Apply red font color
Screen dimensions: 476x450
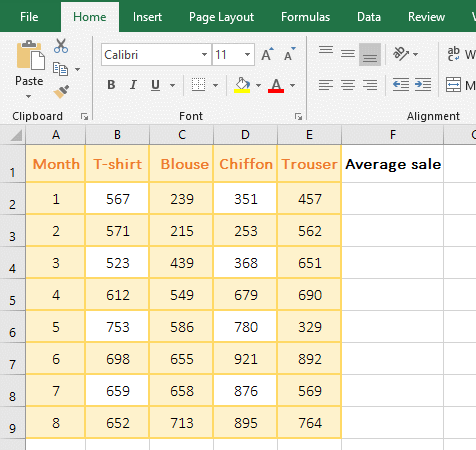pyautogui.click(x=276, y=85)
